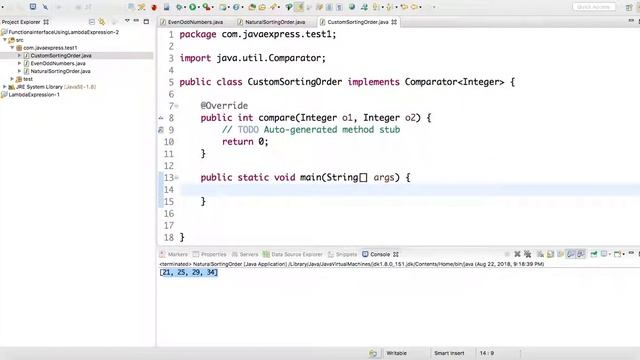This screenshot has width=640, height=360.
Task: Click the Open Task folder icon in toolbar
Action: (x=262, y=7)
